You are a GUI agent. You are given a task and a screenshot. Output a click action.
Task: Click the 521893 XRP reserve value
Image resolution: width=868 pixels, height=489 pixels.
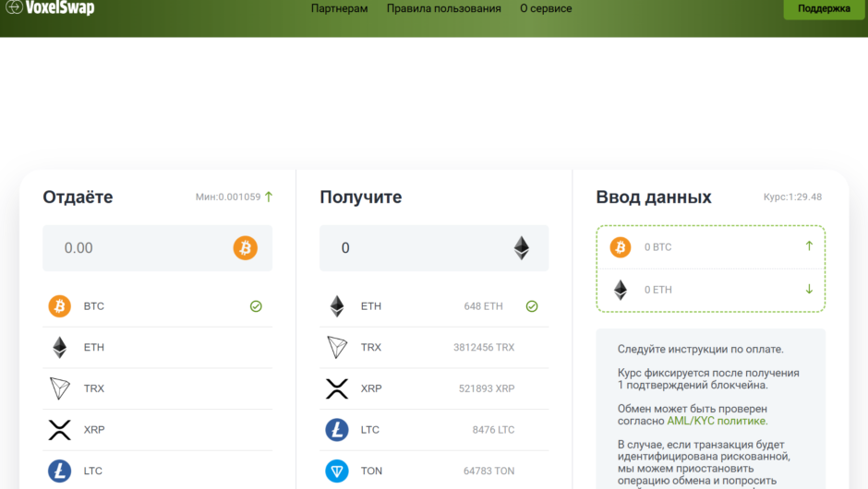(x=487, y=388)
